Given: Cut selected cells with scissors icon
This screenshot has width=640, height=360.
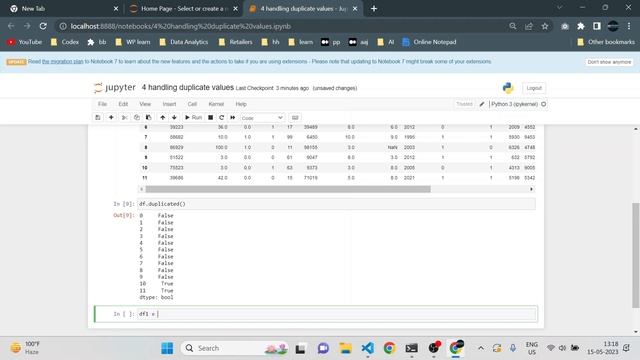Looking at the screenshot, I should click(124, 118).
